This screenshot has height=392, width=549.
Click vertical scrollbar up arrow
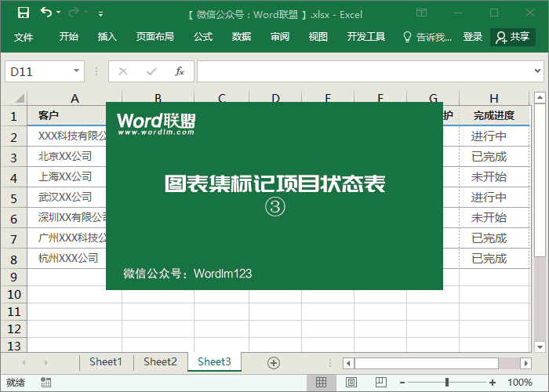(x=540, y=98)
